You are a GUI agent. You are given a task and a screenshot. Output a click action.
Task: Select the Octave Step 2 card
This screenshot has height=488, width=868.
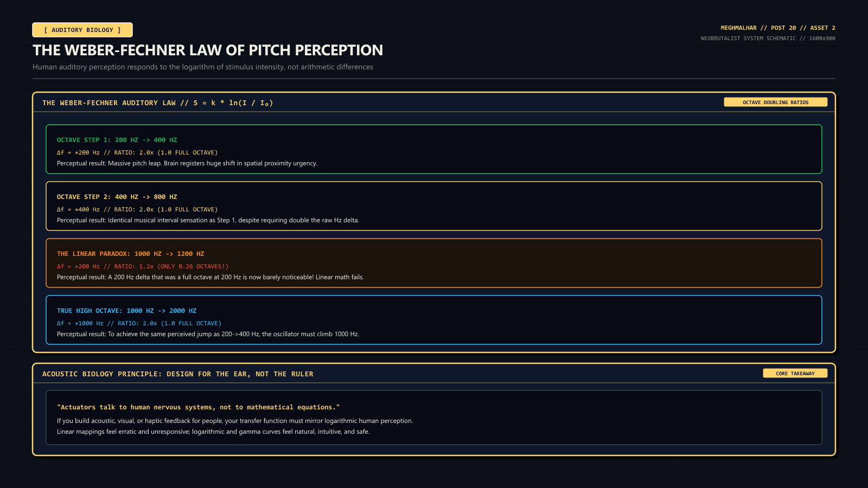pyautogui.click(x=434, y=206)
